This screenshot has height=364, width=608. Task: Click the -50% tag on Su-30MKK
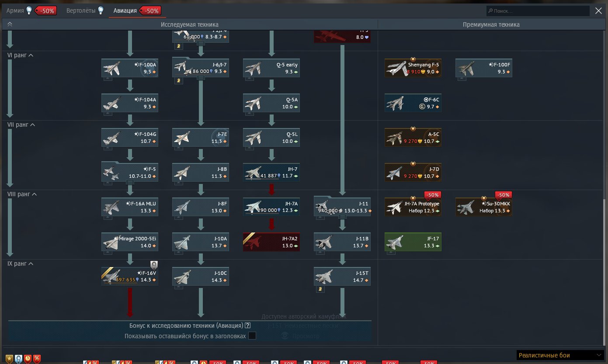pos(504,195)
